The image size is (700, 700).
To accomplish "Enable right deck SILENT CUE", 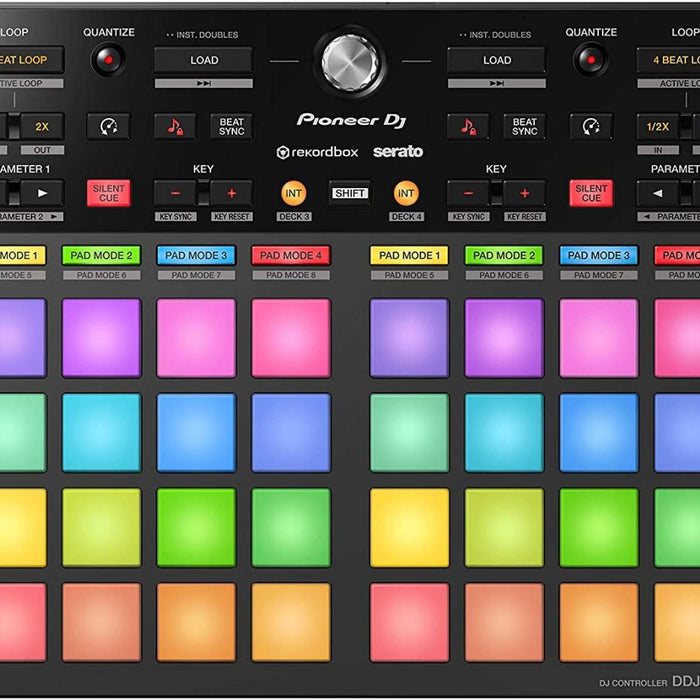I will 591,193.
